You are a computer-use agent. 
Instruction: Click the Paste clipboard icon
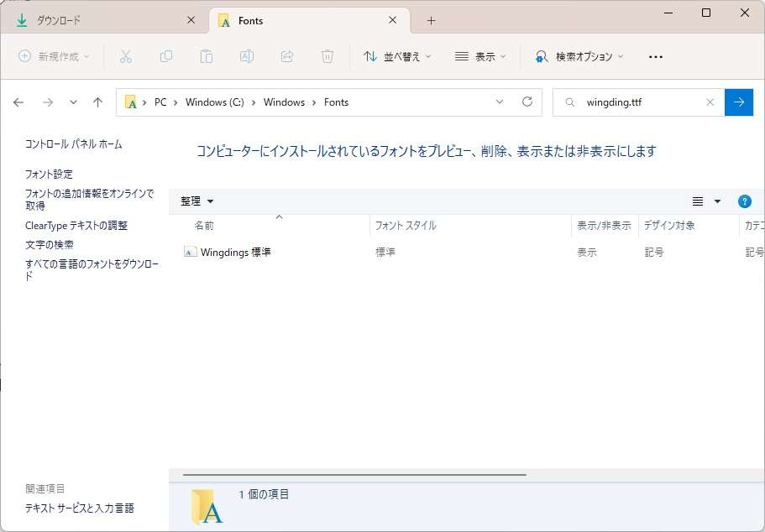[x=207, y=56]
